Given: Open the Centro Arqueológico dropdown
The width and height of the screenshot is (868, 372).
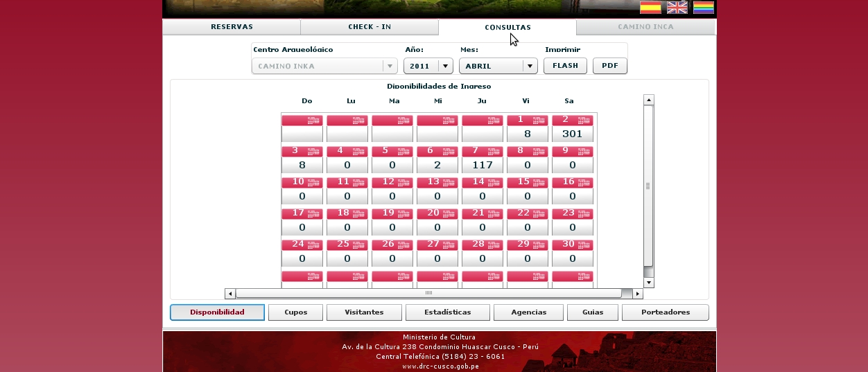Looking at the screenshot, I should click(x=324, y=66).
